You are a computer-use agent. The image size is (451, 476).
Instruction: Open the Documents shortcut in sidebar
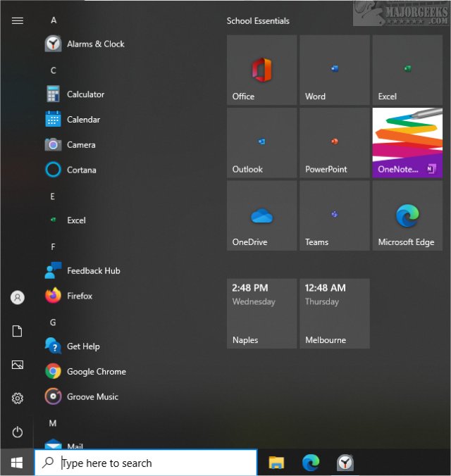[x=18, y=331]
